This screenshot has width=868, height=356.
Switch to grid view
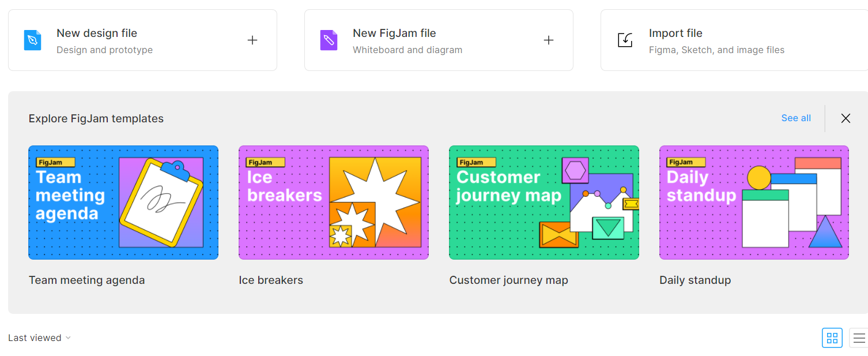(832, 338)
